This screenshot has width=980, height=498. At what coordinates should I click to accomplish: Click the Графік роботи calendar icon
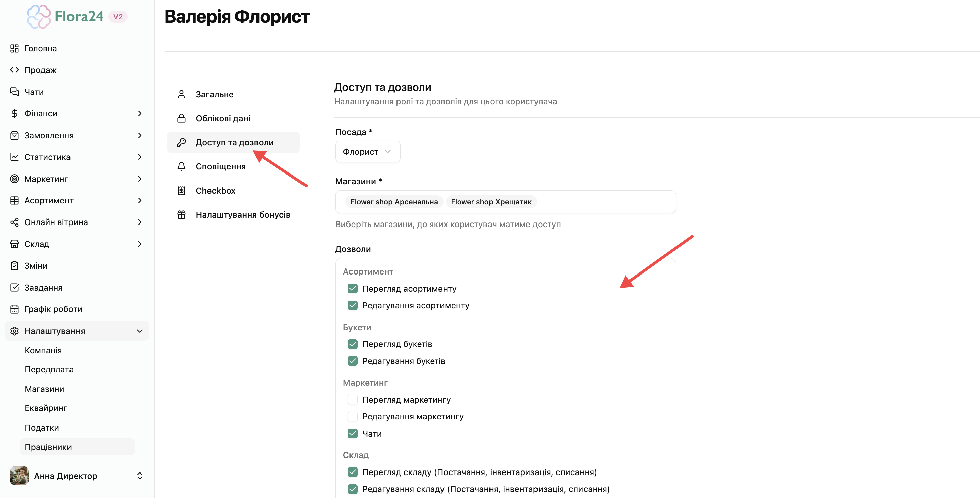(x=14, y=309)
